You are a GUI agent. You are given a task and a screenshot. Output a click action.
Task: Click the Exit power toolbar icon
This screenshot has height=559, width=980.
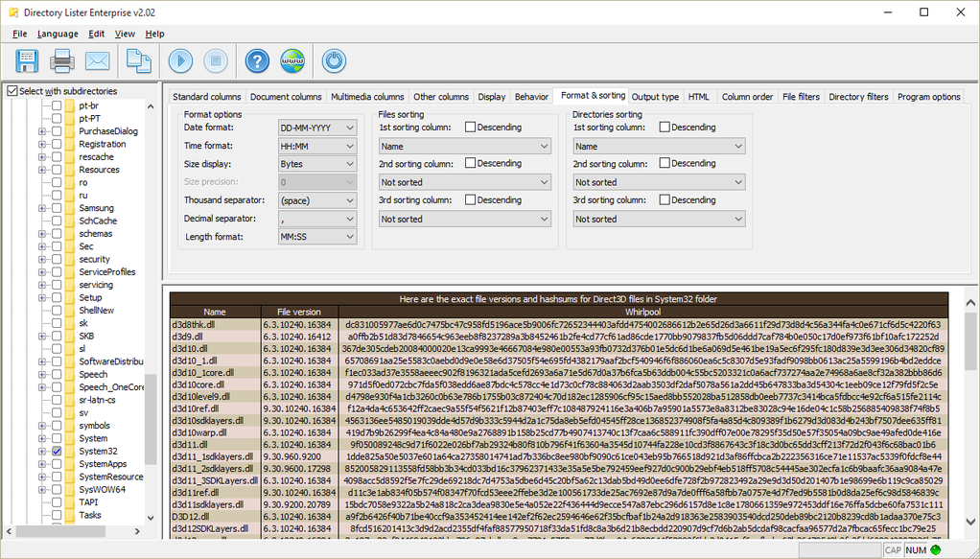tap(335, 60)
